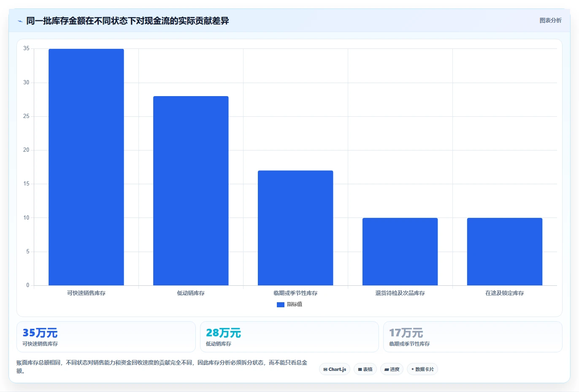Click the 可快速销售库存 caption under 35万元
This screenshot has height=392, width=579.
click(40, 344)
